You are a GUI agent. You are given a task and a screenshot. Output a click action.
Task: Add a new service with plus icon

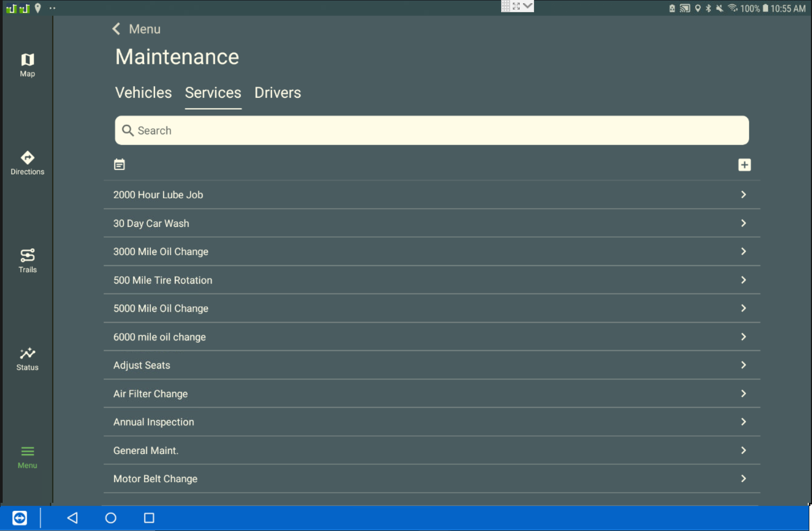pos(744,165)
